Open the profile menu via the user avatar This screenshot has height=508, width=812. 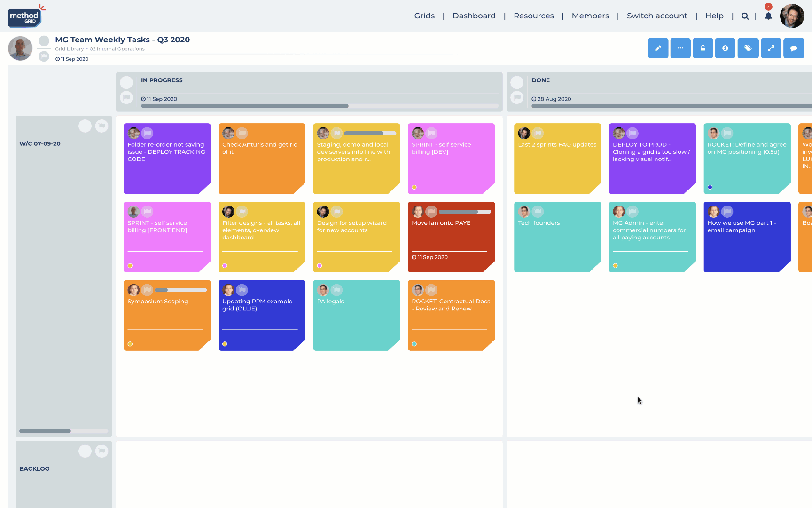[x=792, y=16]
